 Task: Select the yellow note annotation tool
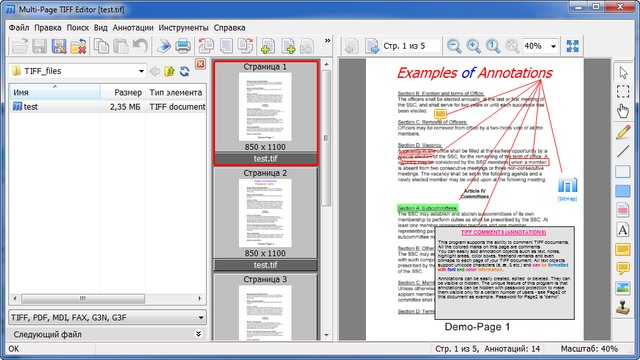pyautogui.click(x=623, y=249)
